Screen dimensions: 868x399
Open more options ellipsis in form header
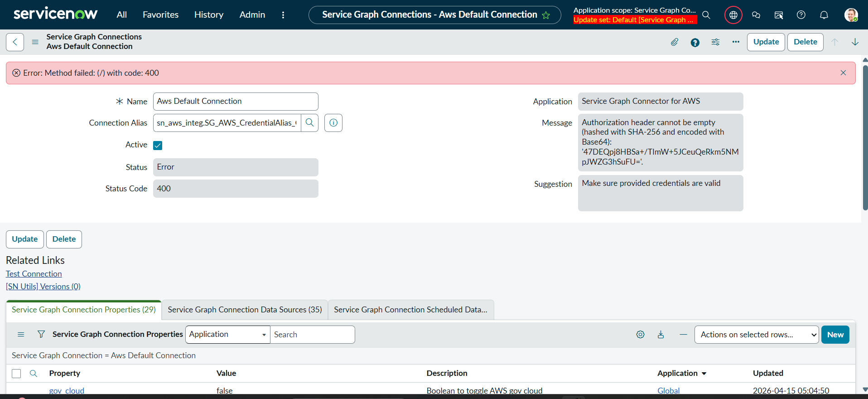click(x=736, y=42)
